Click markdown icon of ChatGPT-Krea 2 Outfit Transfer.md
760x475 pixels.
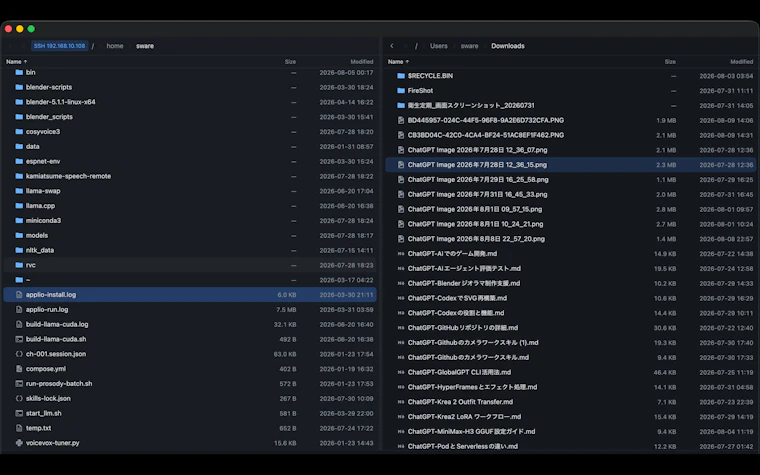point(401,402)
